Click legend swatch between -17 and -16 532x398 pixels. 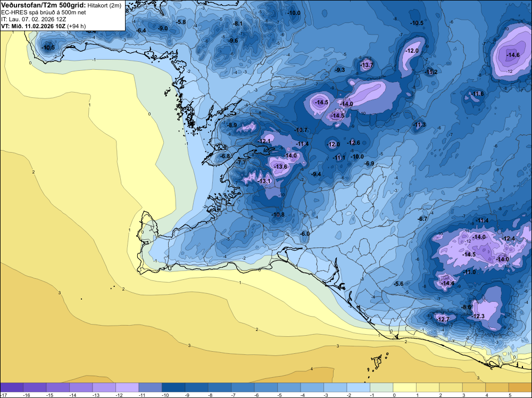click(12, 387)
